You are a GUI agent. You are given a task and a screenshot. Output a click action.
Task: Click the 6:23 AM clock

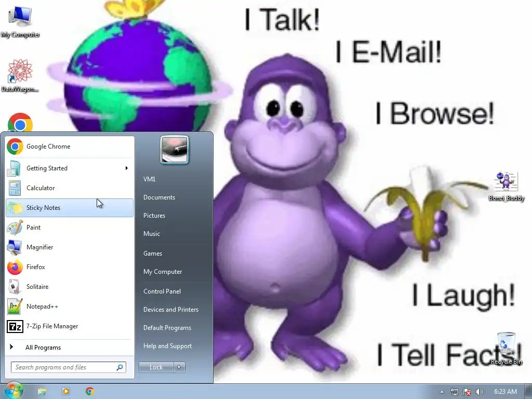coord(506,392)
